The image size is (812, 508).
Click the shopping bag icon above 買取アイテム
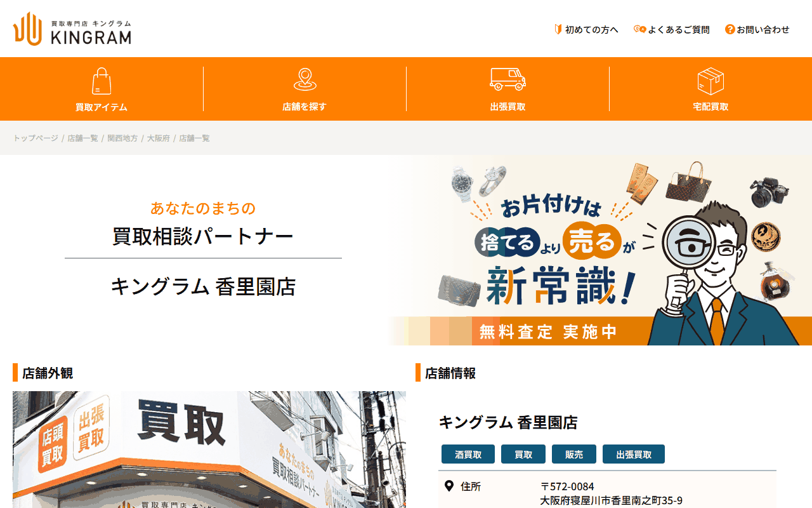[x=101, y=81]
